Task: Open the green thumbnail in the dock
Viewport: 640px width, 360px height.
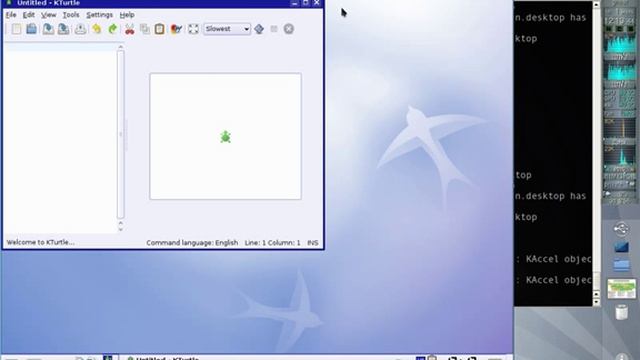Action: [x=621, y=289]
